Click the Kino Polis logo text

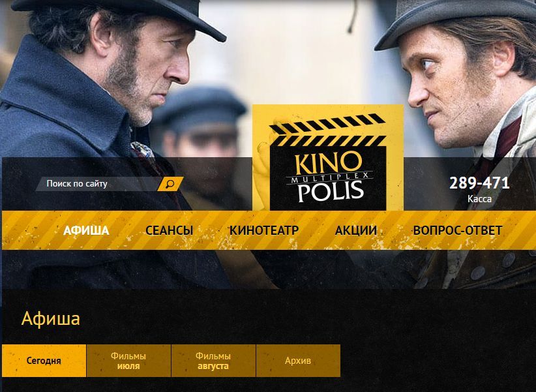329,177
